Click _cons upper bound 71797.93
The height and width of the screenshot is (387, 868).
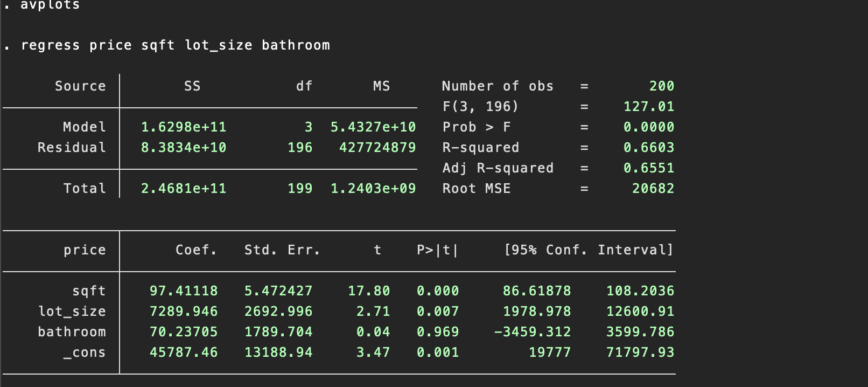(x=640, y=353)
